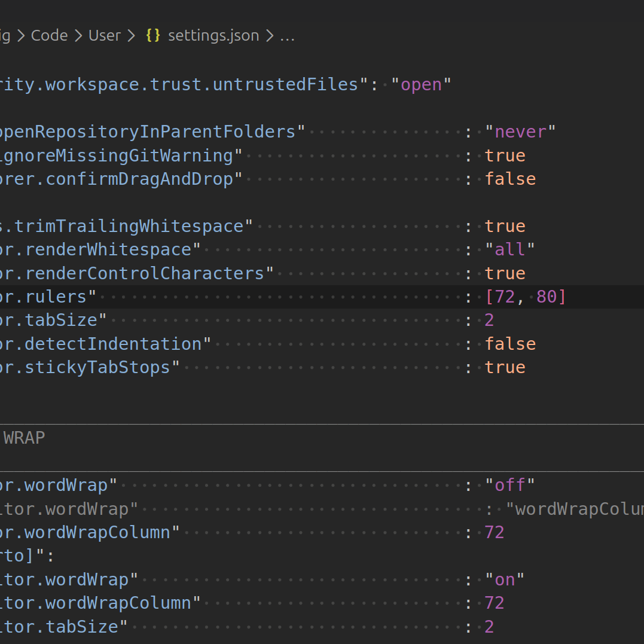Expand the ellipsis breadcrumb at the end
The width and height of the screenshot is (644, 644).
click(287, 36)
